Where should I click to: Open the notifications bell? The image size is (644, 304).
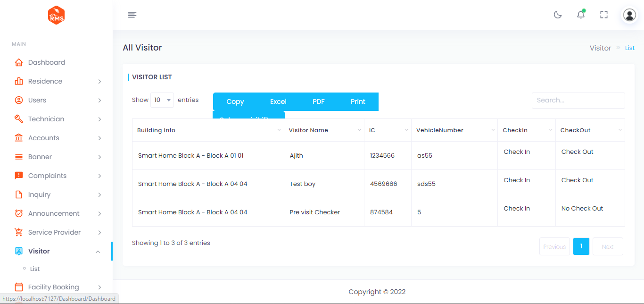pos(581,15)
